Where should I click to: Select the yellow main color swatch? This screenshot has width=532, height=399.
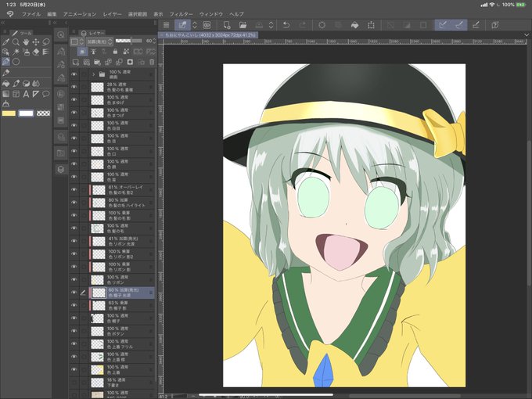pos(9,113)
